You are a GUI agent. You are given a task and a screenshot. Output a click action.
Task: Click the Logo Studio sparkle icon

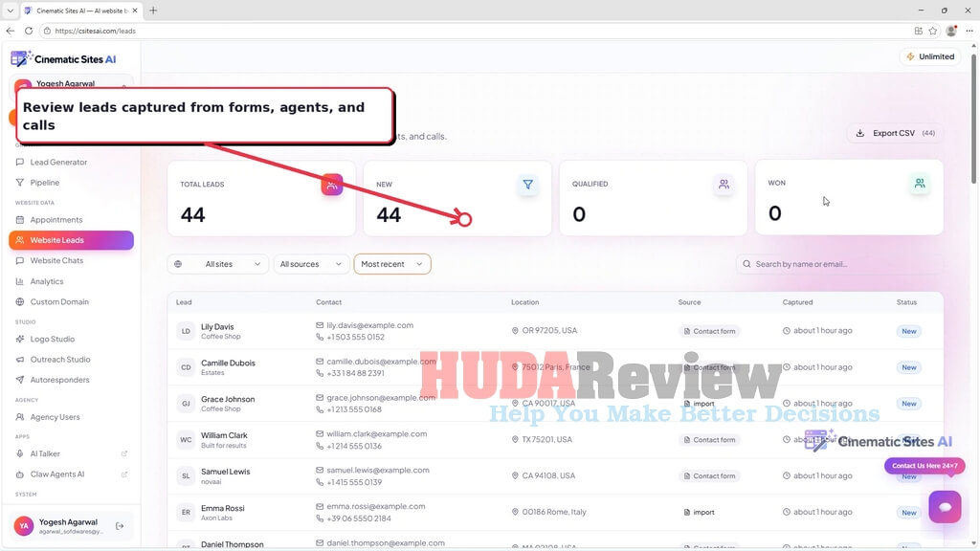point(20,340)
